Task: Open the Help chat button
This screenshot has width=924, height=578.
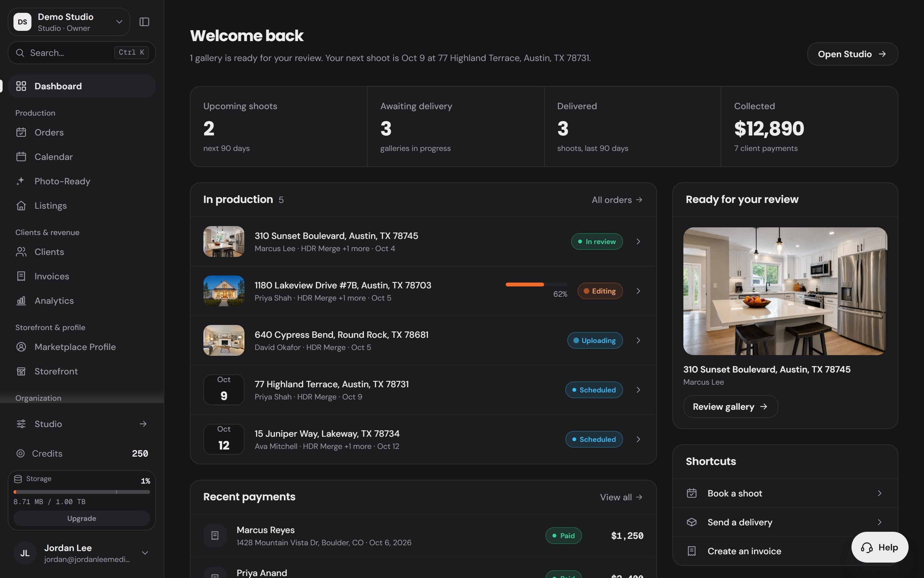Action: point(880,547)
